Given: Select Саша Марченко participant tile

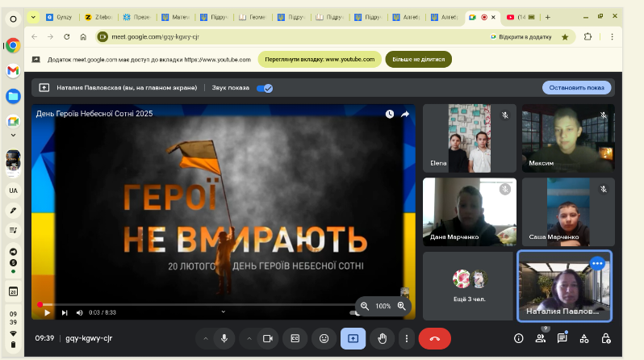Looking at the screenshot, I should coord(568,211).
